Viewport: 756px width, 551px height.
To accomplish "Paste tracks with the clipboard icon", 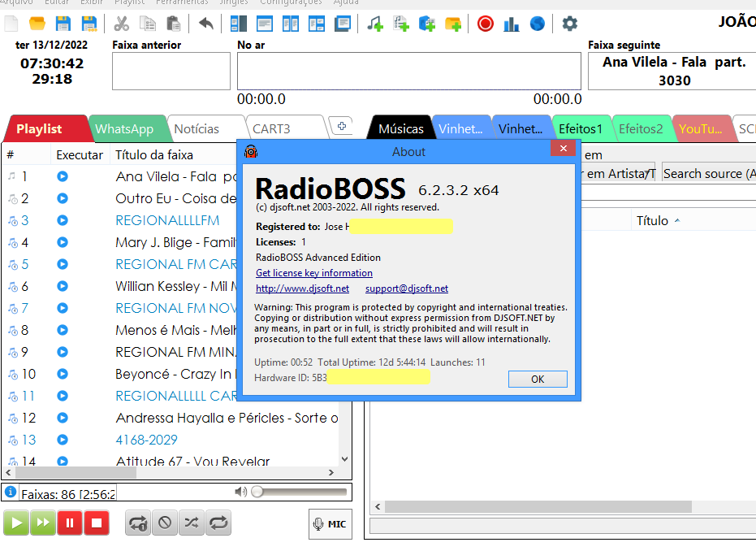I will 174,23.
